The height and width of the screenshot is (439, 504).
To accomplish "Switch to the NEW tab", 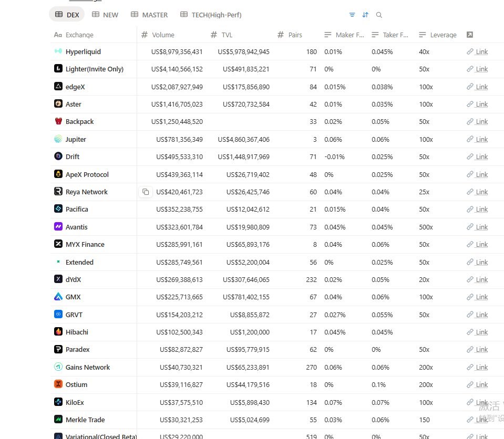I will click(105, 15).
